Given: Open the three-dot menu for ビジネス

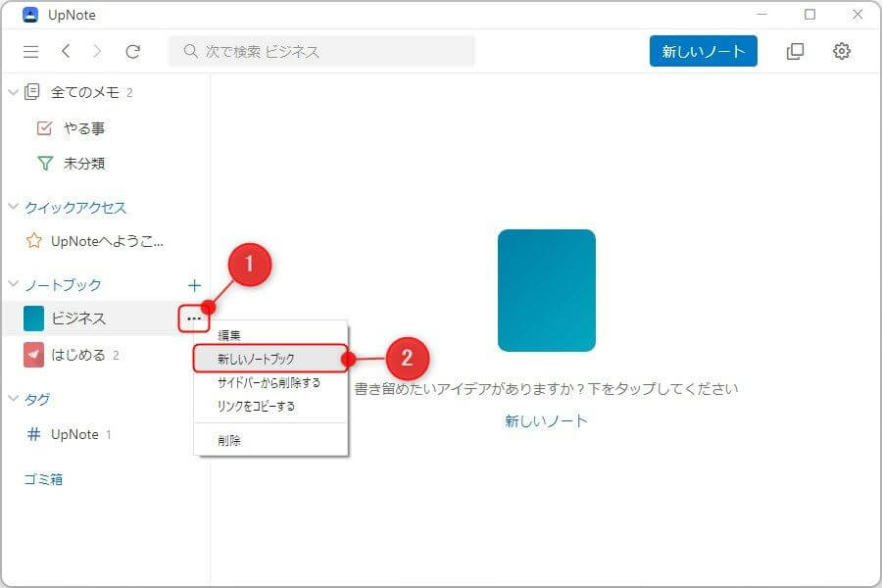Looking at the screenshot, I should click(194, 318).
